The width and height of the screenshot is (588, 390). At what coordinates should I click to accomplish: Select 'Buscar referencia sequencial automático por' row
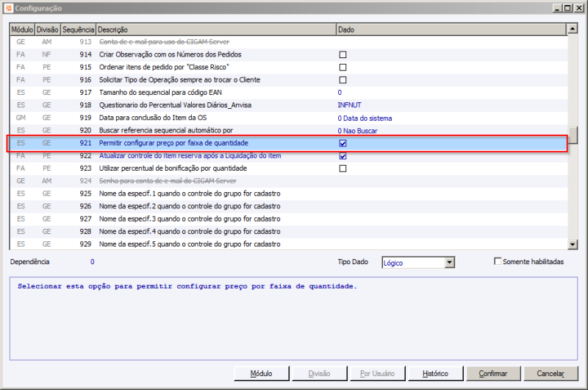pos(288,130)
